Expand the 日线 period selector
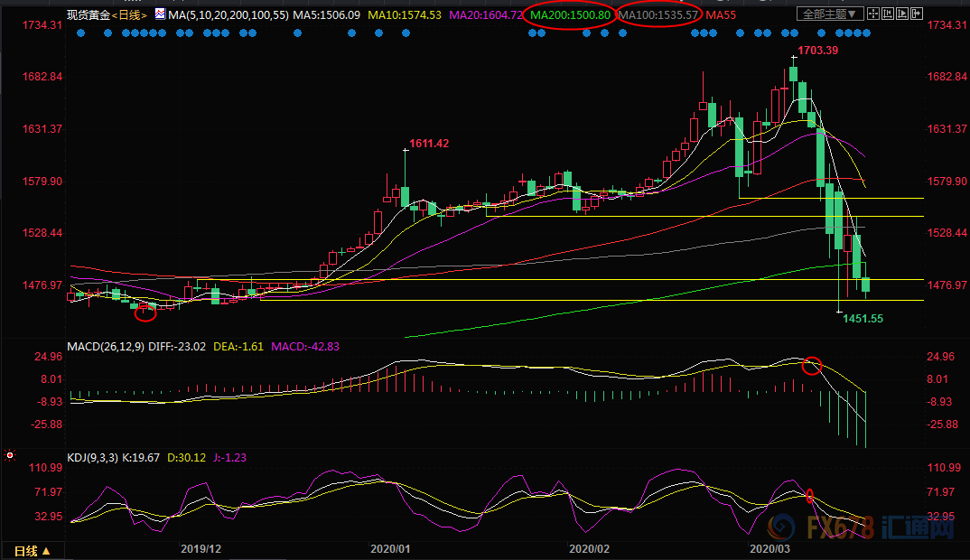Viewport: 970px width, 560px height. click(32, 551)
